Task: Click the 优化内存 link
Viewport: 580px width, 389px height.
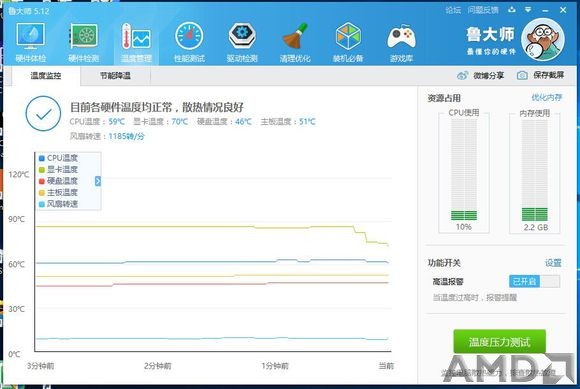Action: (546, 97)
